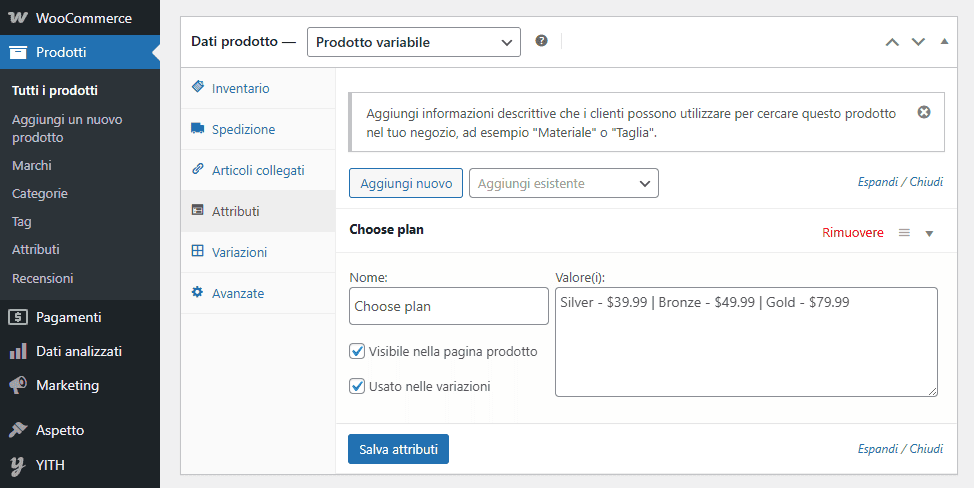Open the YITH menu
The width and height of the screenshot is (974, 488).
(x=80, y=464)
